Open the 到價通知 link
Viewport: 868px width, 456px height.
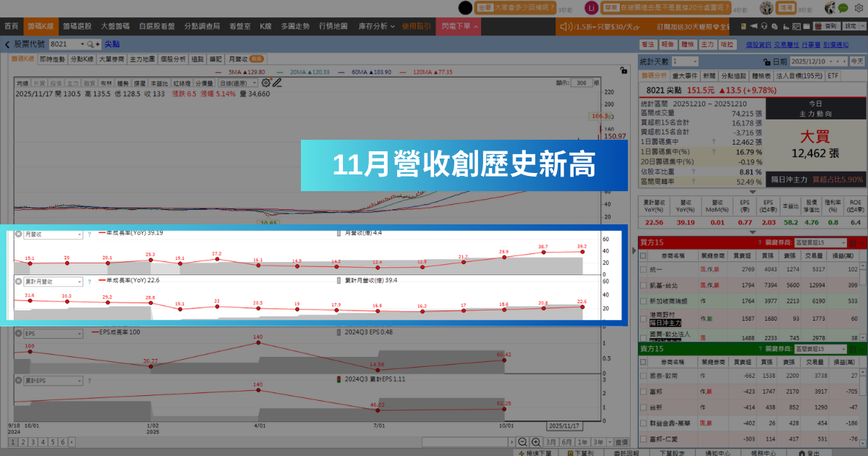(x=835, y=45)
